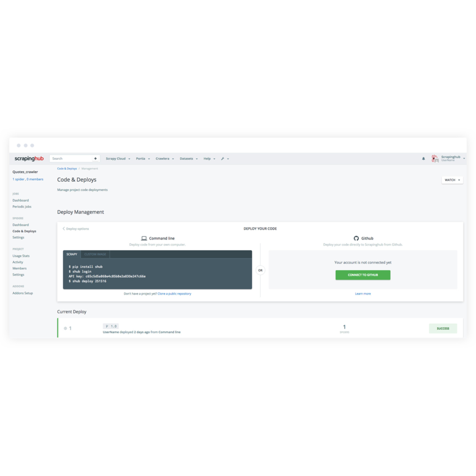Image resolution: width=476 pixels, height=476 pixels.
Task: Click the scrapinghub logo
Action: tap(29, 158)
